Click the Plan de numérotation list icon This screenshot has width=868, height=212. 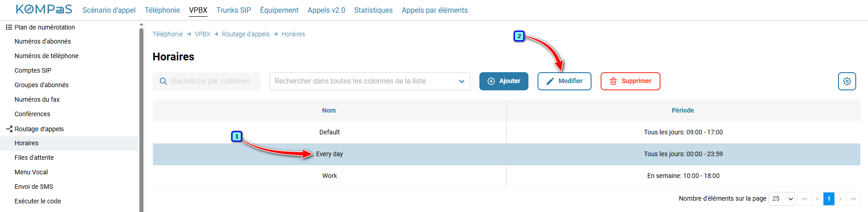[x=9, y=27]
